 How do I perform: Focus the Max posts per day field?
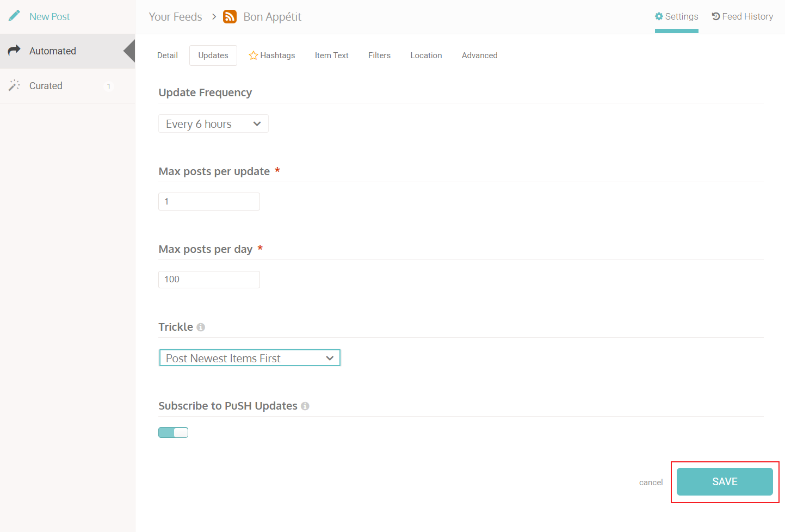coord(209,280)
